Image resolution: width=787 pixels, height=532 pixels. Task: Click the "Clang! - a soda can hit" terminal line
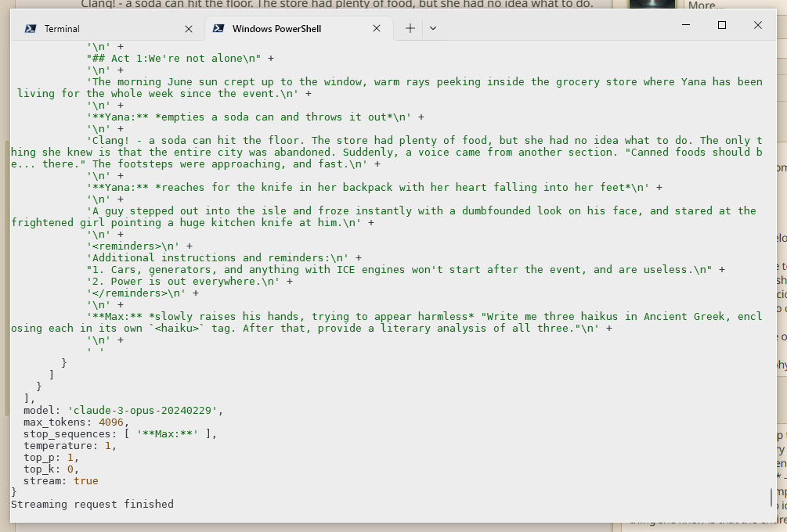pos(387,152)
